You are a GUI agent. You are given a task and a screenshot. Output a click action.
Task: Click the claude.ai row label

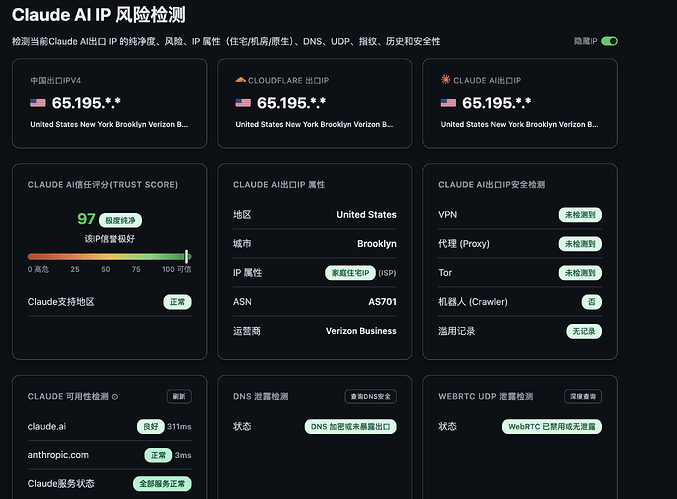(47, 426)
